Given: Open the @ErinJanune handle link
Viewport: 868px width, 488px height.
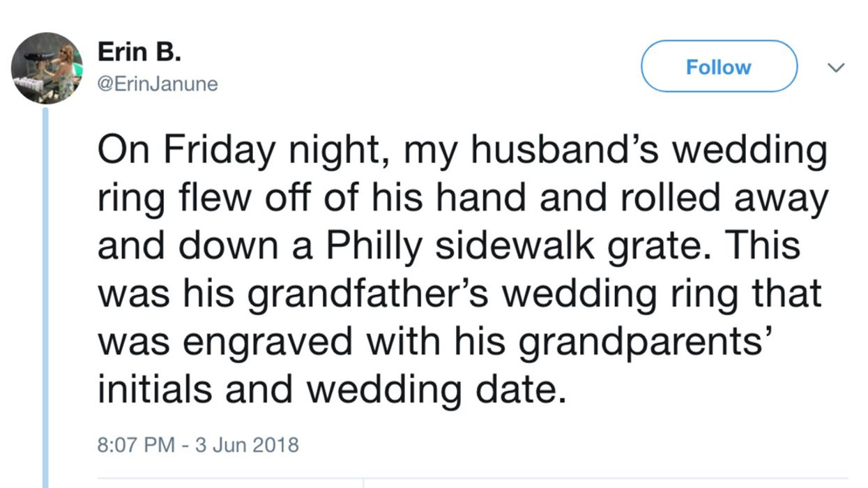Looking at the screenshot, I should 158,84.
